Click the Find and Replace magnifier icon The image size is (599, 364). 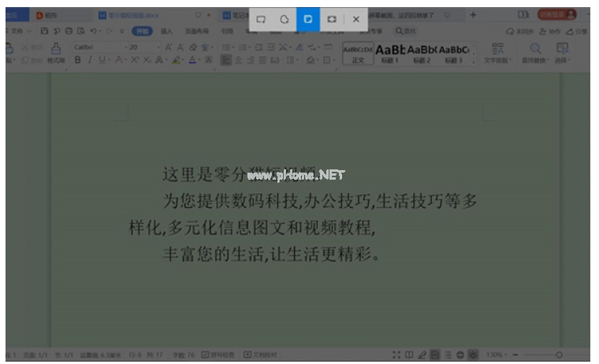pos(535,49)
